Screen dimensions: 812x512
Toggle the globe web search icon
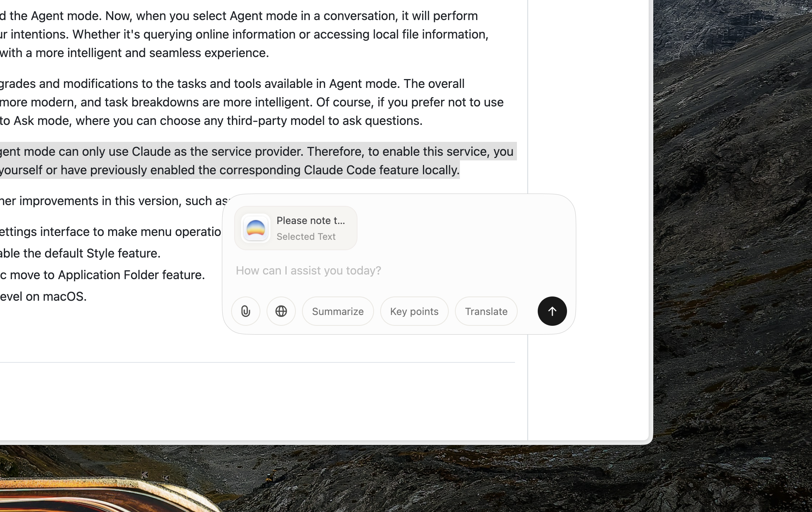coord(281,311)
